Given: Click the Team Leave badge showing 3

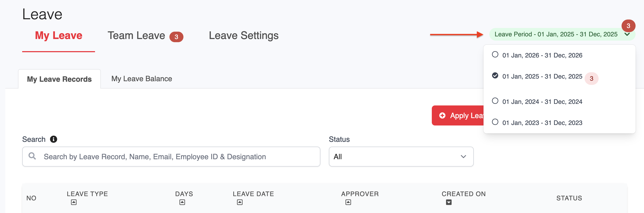Looking at the screenshot, I should pyautogui.click(x=176, y=37).
